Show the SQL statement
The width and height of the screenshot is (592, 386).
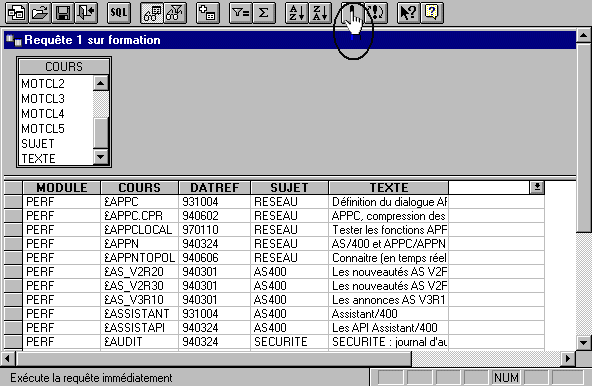click(x=119, y=13)
